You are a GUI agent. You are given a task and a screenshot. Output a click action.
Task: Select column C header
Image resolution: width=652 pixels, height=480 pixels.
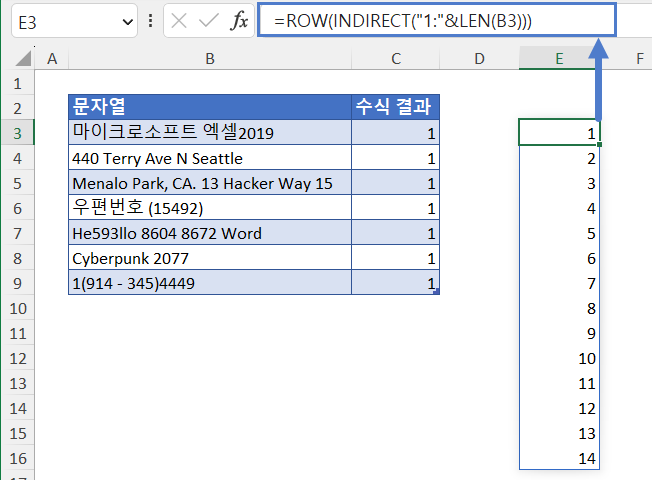[395, 59]
